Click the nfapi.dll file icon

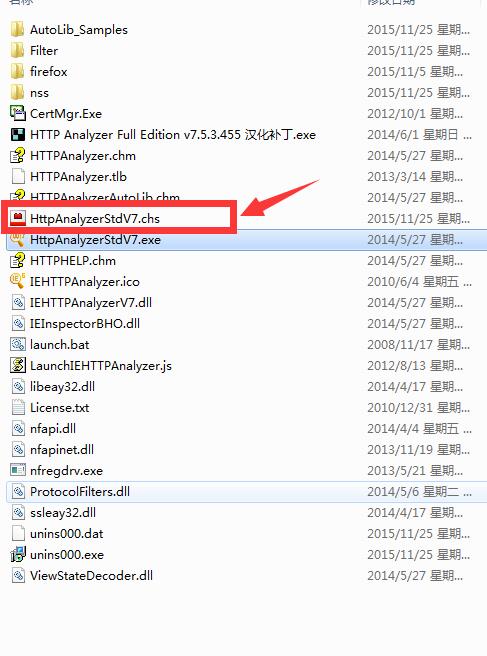click(x=18, y=428)
